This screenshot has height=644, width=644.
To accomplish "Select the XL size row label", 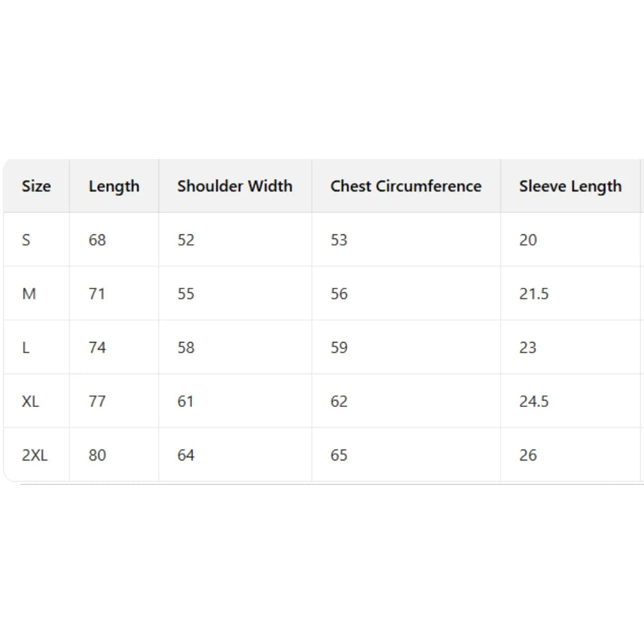I will click(30, 401).
